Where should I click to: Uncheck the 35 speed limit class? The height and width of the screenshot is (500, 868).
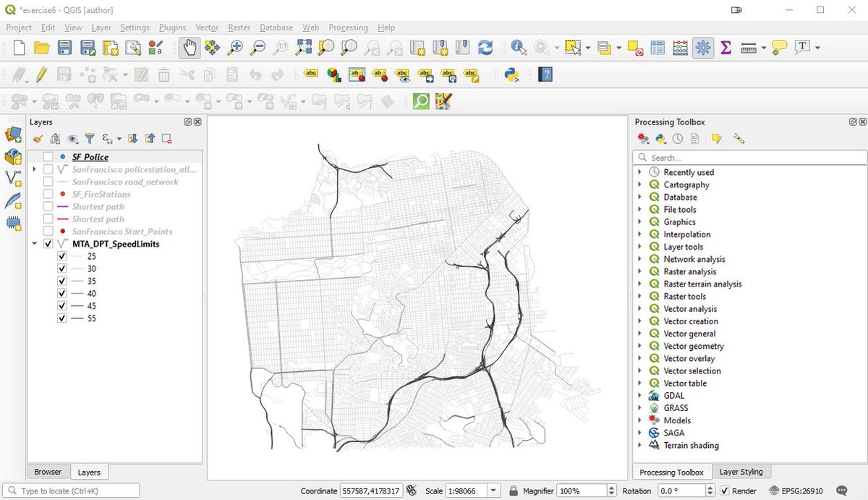62,281
